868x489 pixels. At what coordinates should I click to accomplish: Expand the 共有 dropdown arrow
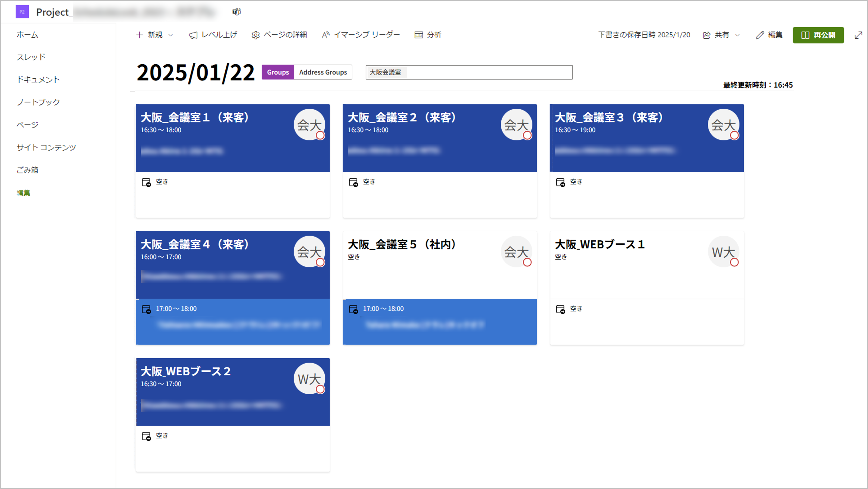pyautogui.click(x=737, y=35)
